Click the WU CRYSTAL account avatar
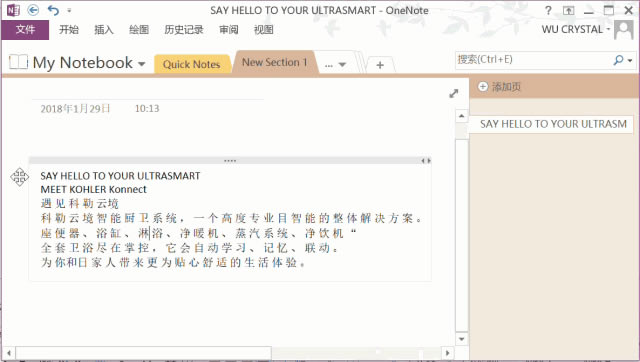 [x=624, y=30]
